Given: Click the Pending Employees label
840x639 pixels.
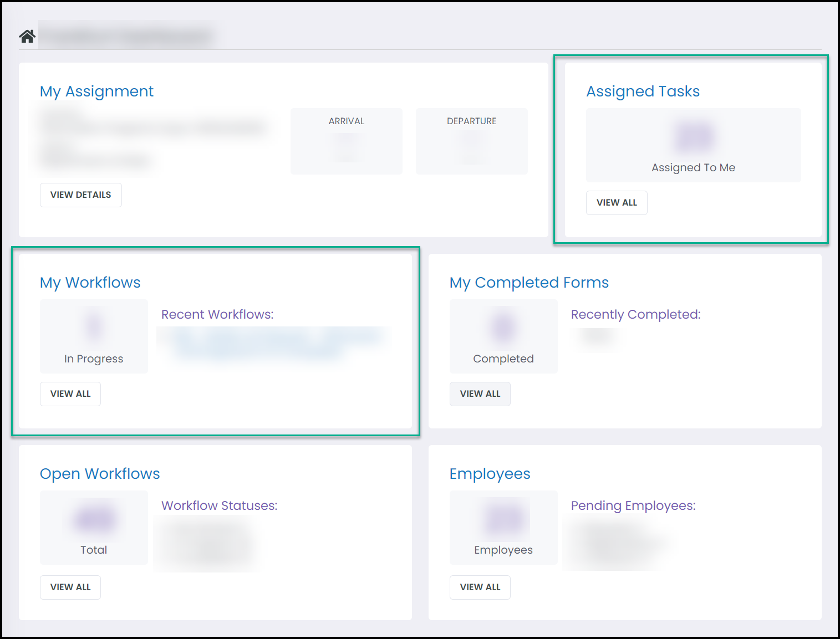Looking at the screenshot, I should coord(633,506).
